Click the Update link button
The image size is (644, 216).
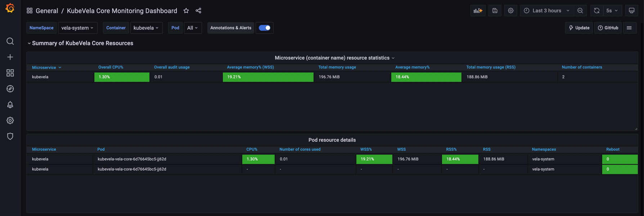tap(578, 28)
